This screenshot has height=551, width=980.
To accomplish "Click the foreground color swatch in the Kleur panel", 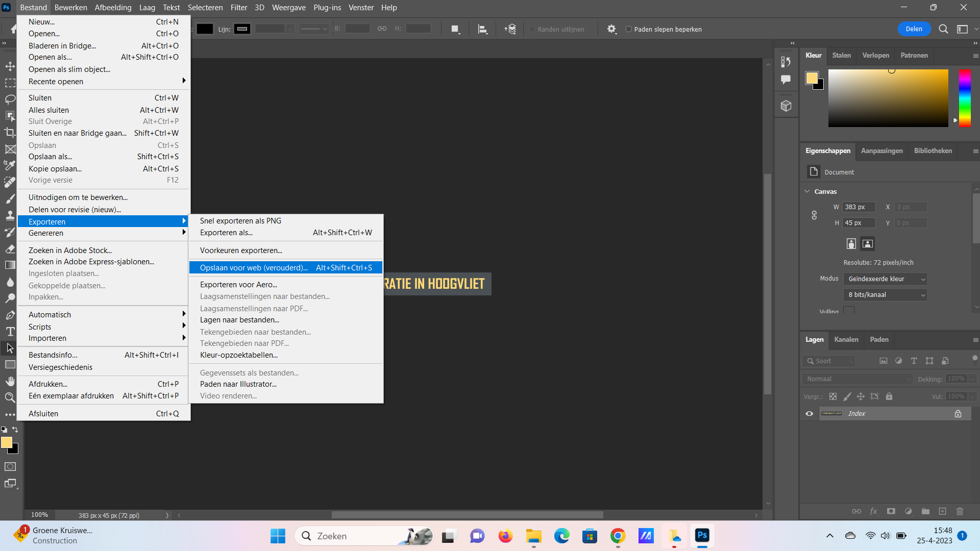I will (812, 78).
